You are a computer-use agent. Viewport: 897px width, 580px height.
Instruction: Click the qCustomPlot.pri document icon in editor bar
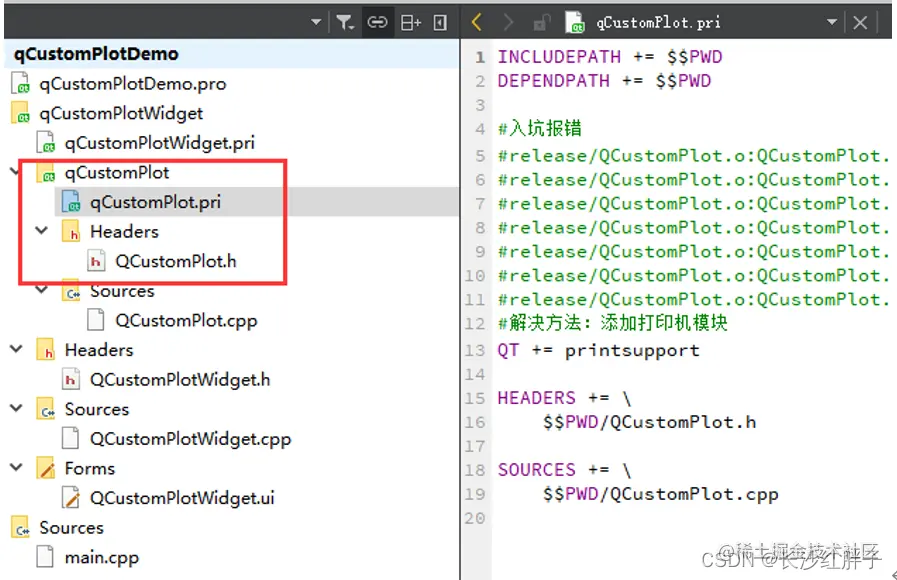click(574, 22)
